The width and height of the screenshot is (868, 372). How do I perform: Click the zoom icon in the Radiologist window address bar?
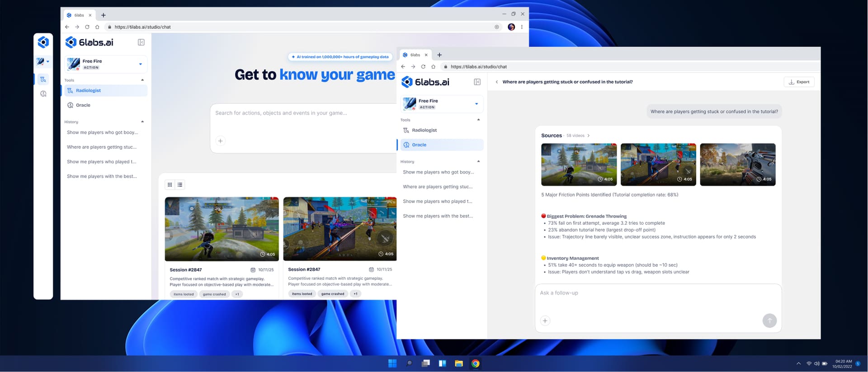497,27
